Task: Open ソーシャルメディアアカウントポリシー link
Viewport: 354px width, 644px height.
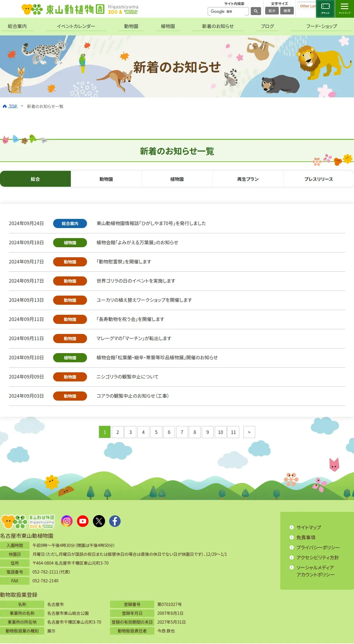Action: [315, 571]
